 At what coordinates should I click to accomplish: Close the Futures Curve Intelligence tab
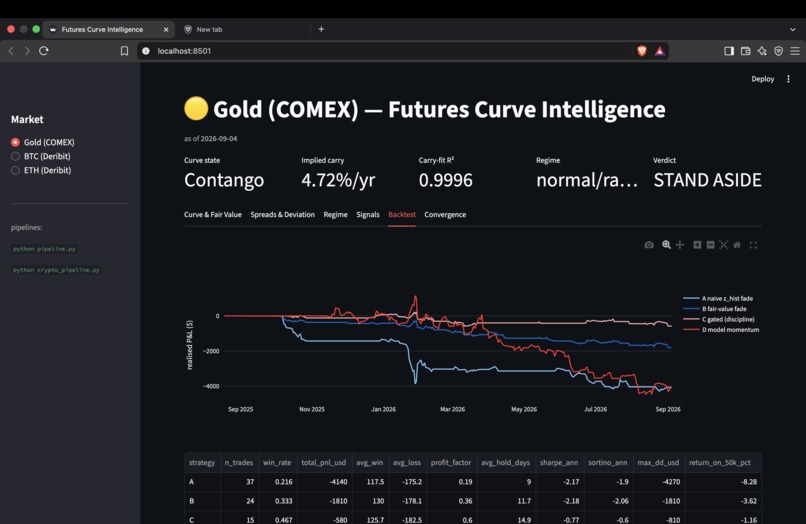166,29
